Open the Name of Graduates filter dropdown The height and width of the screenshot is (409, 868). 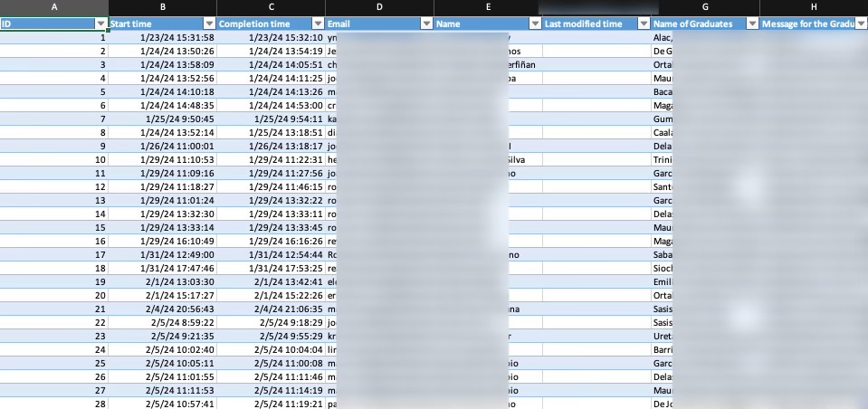point(752,24)
